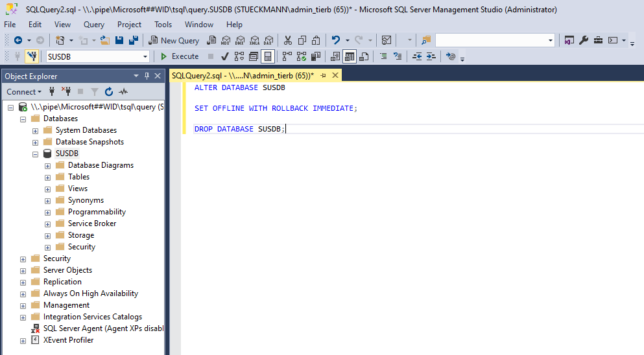
Task: Open a Database Engine Query icon next to New Query
Action: point(211,40)
